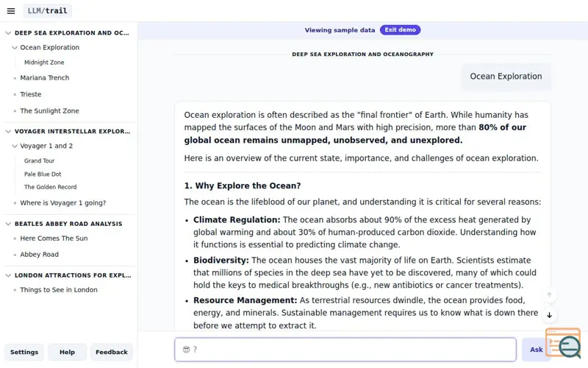Screen dimensions: 588x368
Task: Select Abbey Road in sidebar
Action: tap(40, 255)
